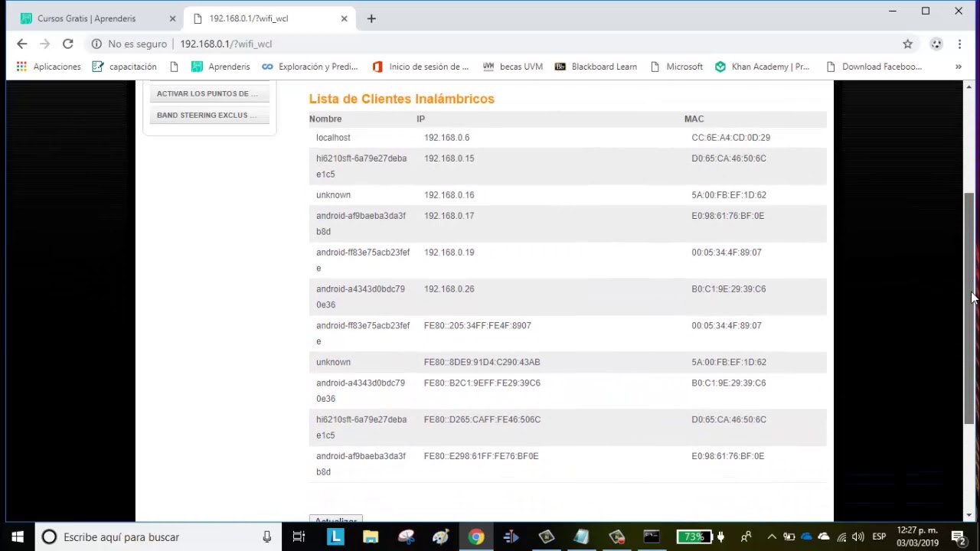Show hidden system tray icons
Screen dimensions: 980x551
(x=772, y=537)
